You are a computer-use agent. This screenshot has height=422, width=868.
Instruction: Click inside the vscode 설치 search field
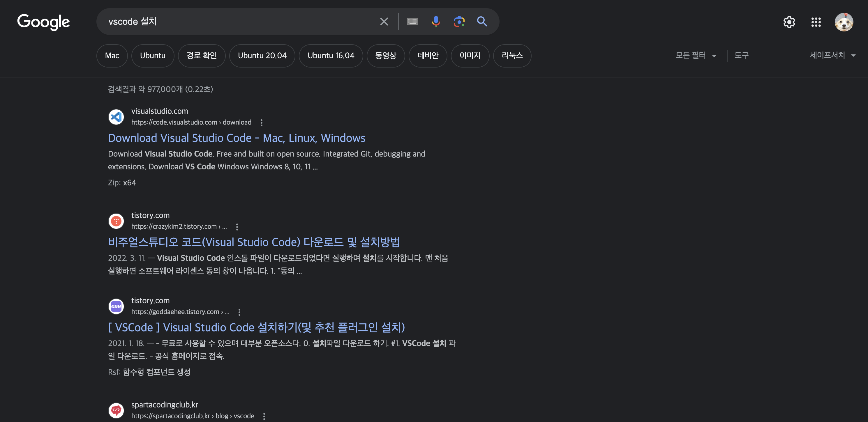[236, 22]
